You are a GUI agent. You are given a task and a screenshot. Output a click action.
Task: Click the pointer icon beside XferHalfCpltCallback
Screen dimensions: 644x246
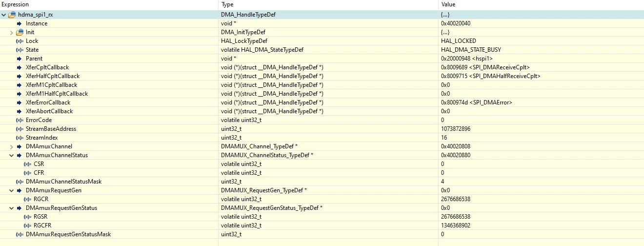point(20,76)
